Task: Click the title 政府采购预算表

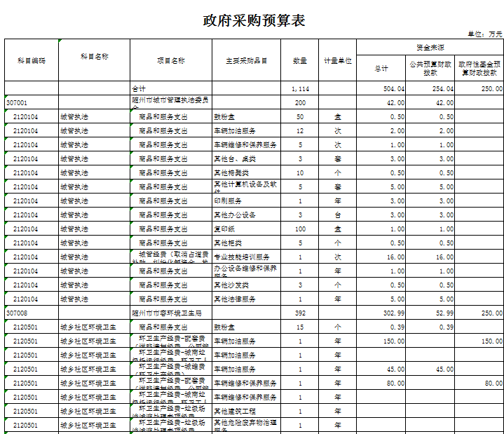Action: (x=254, y=20)
